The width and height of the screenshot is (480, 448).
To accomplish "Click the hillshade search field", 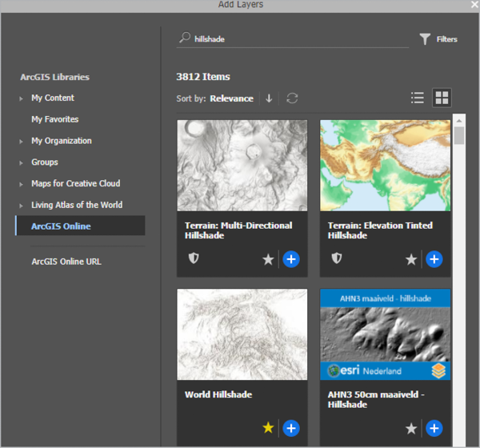I will pos(296,38).
